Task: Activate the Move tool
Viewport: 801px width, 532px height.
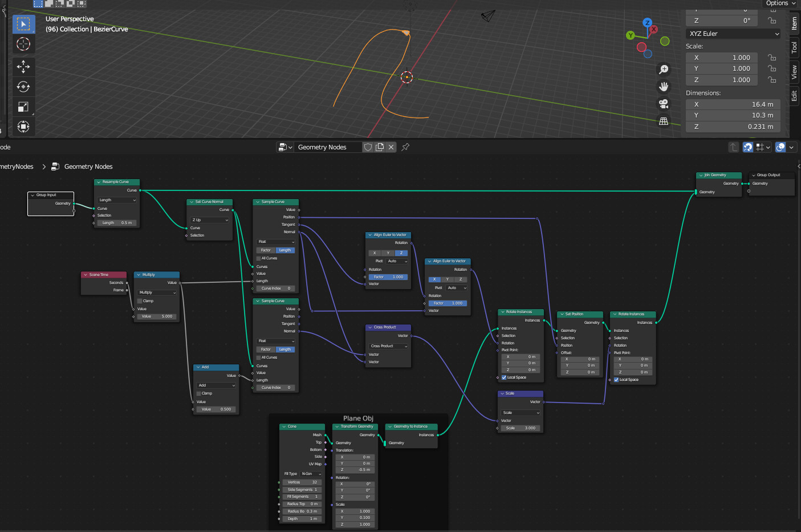Action: (23, 66)
